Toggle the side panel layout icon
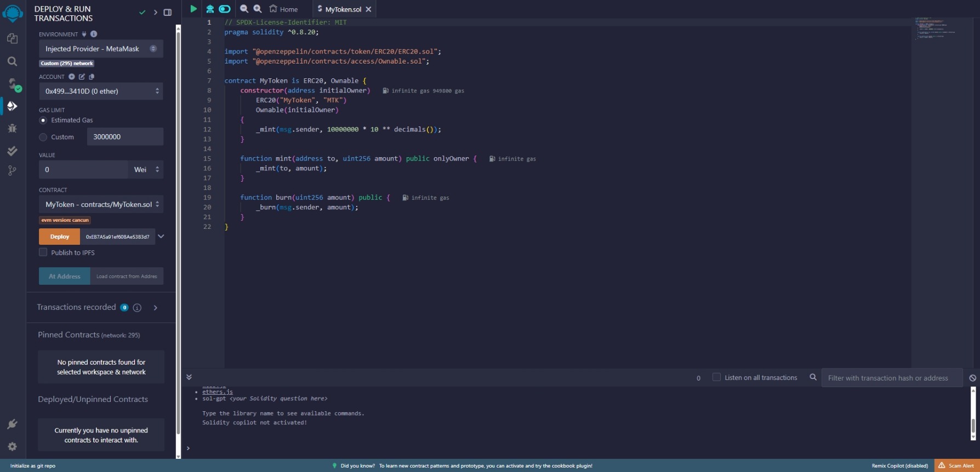The width and height of the screenshot is (980, 472). click(x=168, y=12)
